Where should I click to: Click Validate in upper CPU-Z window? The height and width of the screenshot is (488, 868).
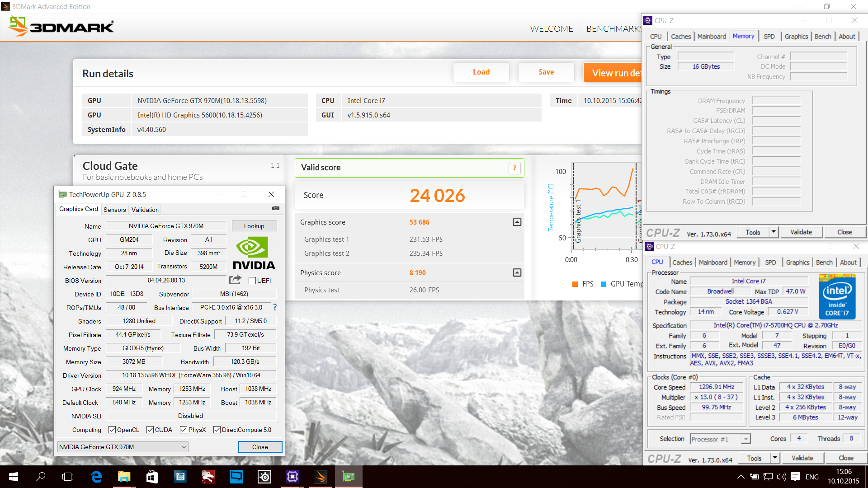[x=801, y=232]
